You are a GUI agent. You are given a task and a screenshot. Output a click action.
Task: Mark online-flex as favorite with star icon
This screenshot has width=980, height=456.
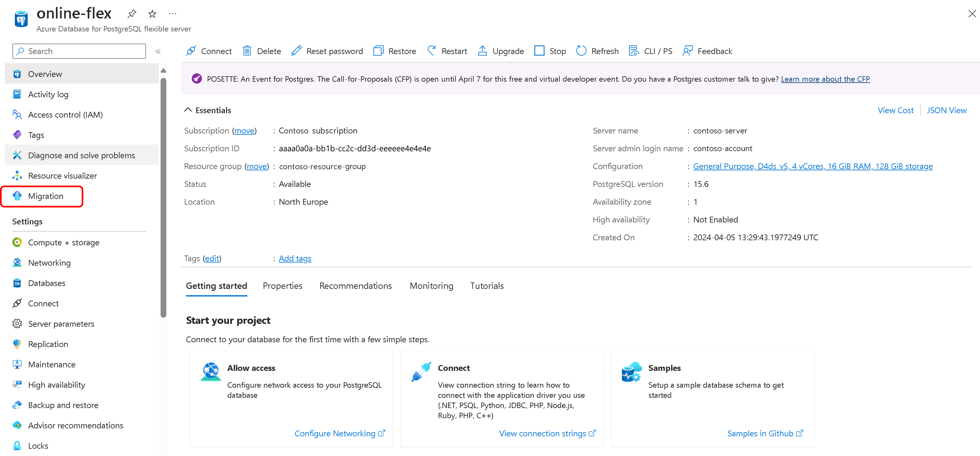pos(152,14)
